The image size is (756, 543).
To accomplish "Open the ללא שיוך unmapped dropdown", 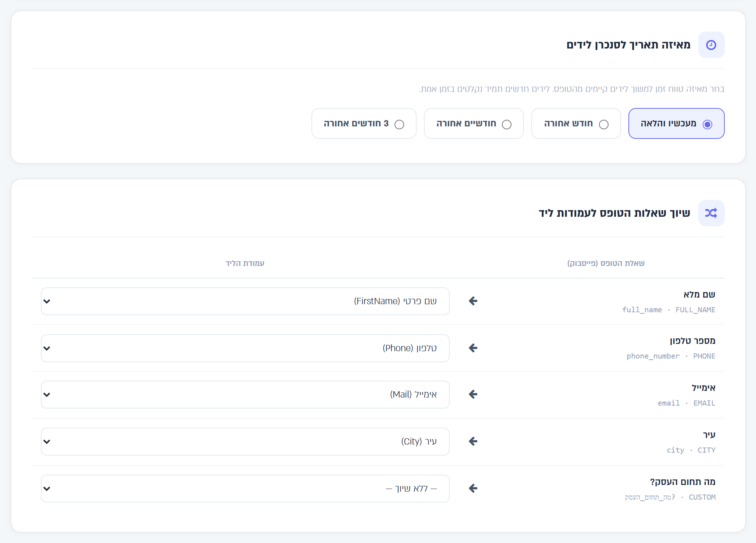I will [245, 489].
